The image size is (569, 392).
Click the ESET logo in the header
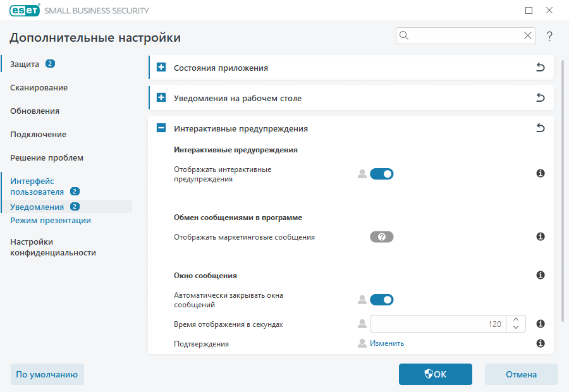[x=24, y=10]
